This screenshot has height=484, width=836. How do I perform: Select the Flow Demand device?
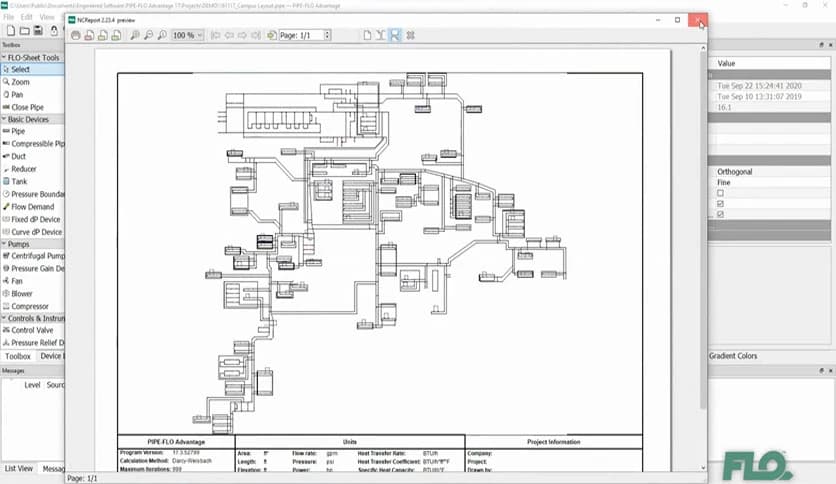[x=32, y=207]
